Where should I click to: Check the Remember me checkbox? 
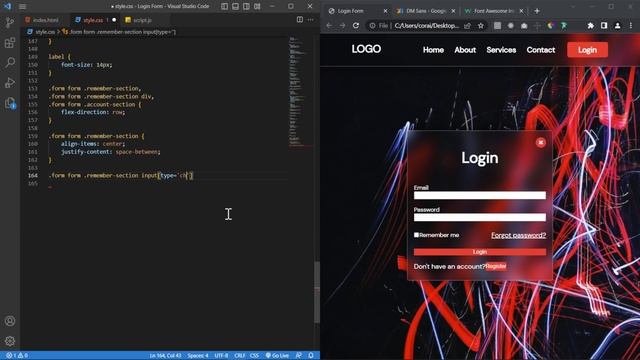416,235
